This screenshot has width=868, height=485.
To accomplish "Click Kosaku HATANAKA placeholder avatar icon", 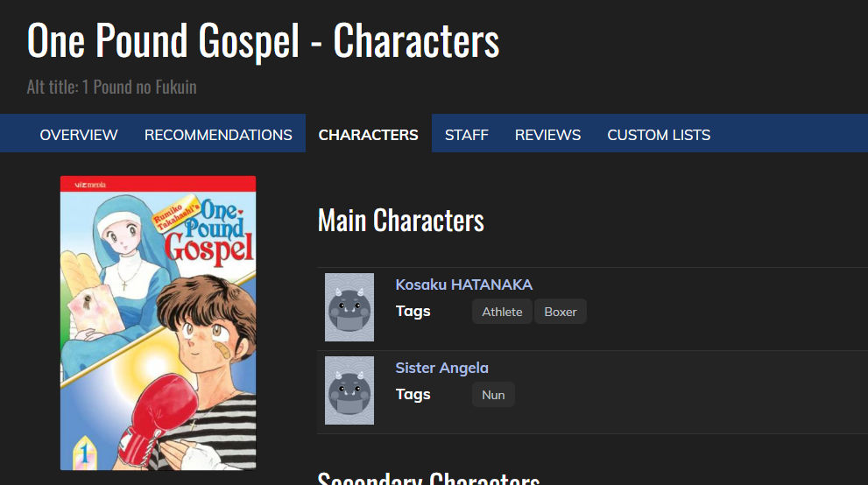I will [349, 307].
